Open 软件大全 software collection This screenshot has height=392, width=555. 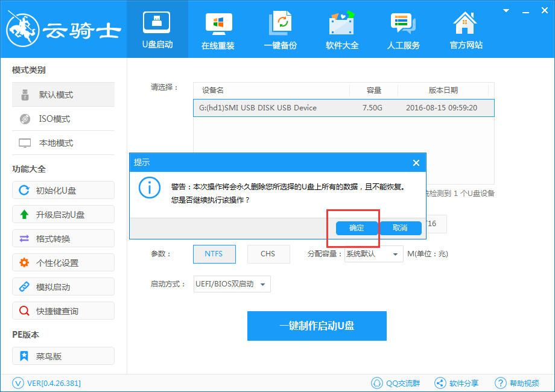point(341,29)
